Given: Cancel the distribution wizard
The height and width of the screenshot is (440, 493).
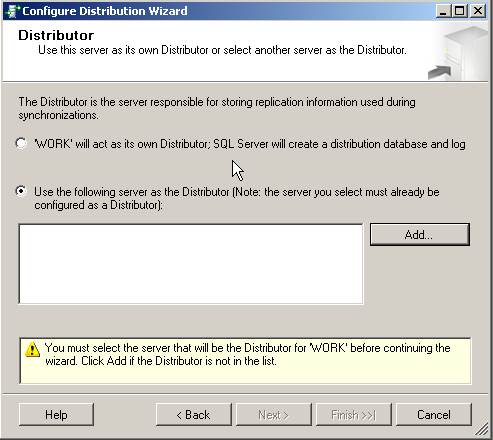Looking at the screenshot, I should coord(434,415).
